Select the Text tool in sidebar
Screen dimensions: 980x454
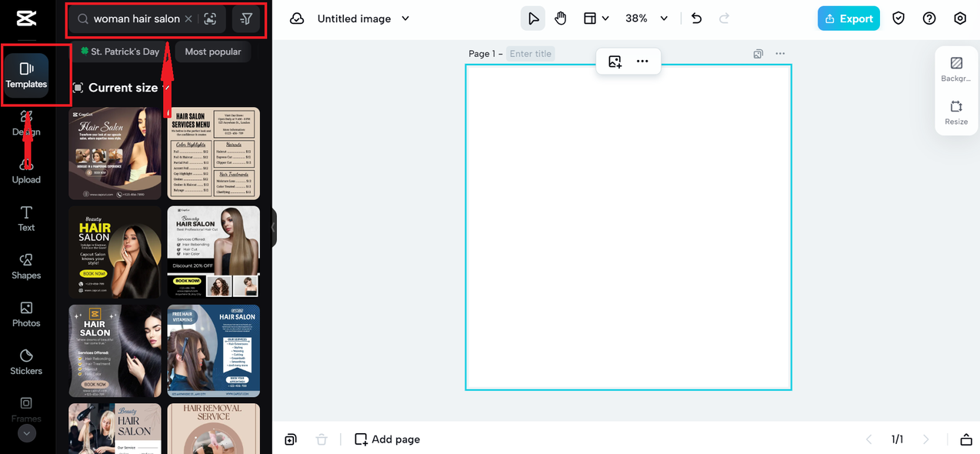[26, 219]
